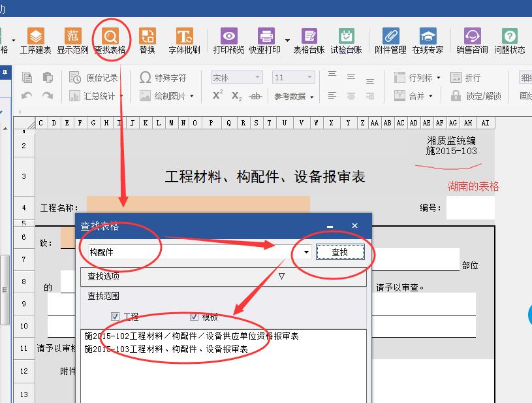Image resolution: width=532 pixels, height=403 pixels.
Task: Toggle the 模板 checkbox
Action: [x=194, y=317]
